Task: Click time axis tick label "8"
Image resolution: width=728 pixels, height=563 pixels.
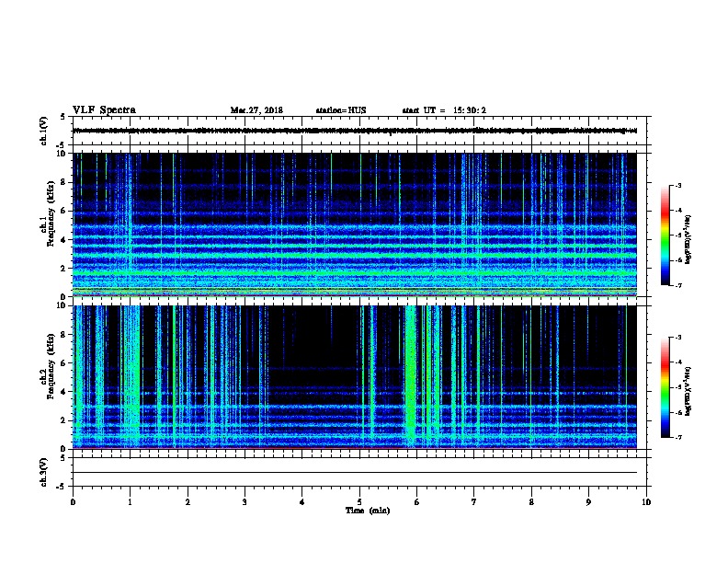Action: click(531, 502)
